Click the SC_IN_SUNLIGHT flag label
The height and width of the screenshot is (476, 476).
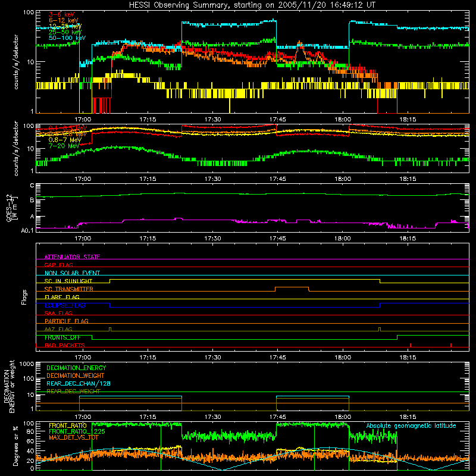(x=68, y=281)
